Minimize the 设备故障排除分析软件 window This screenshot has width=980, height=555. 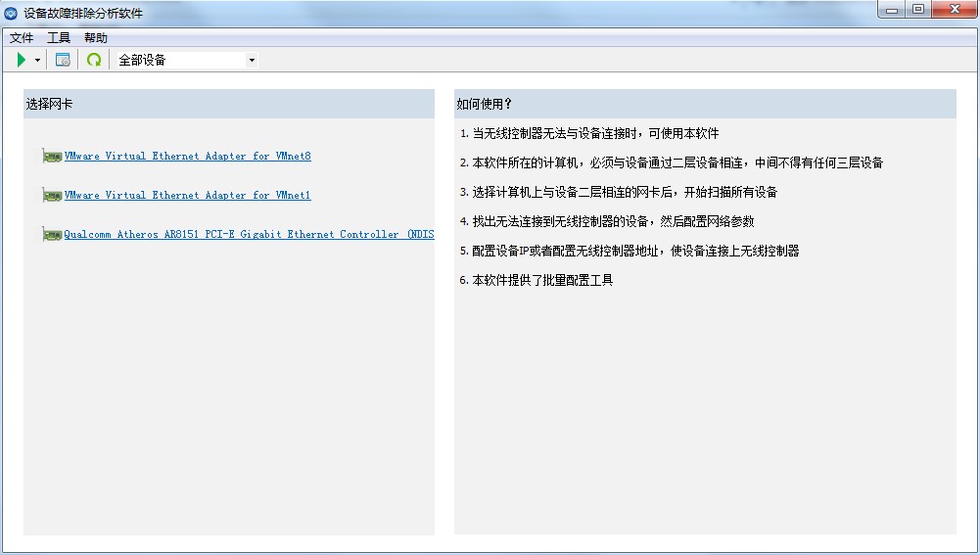892,10
